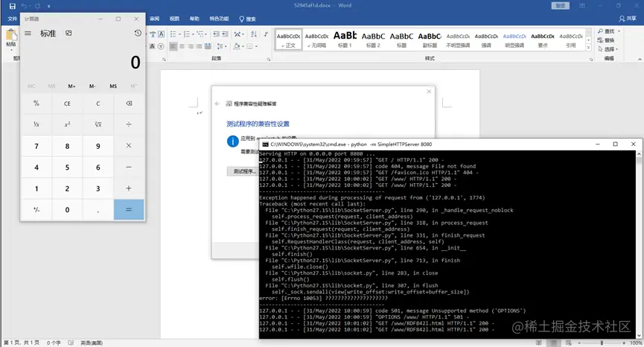Click the back arrow in troubleshooter dialog
Screen dimensions: 644x347
[217, 104]
